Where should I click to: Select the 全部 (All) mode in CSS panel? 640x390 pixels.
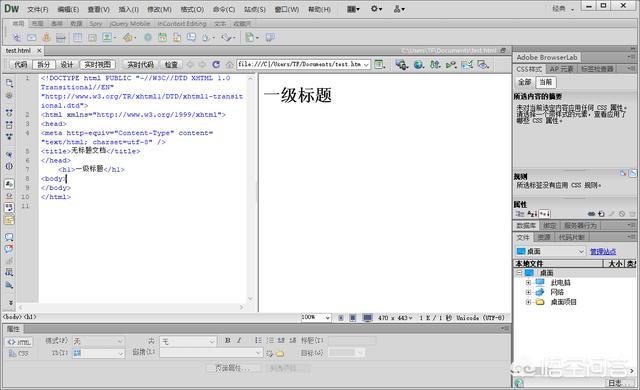click(x=524, y=82)
